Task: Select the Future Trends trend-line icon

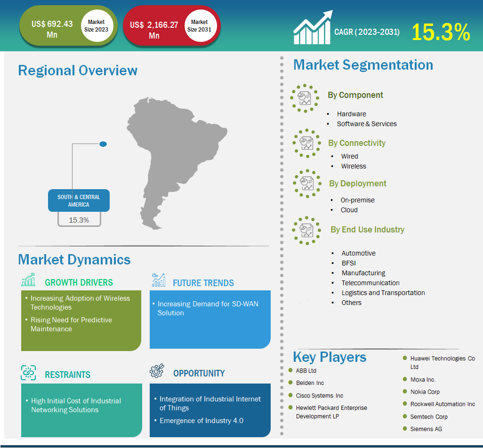Action: pos(158,280)
